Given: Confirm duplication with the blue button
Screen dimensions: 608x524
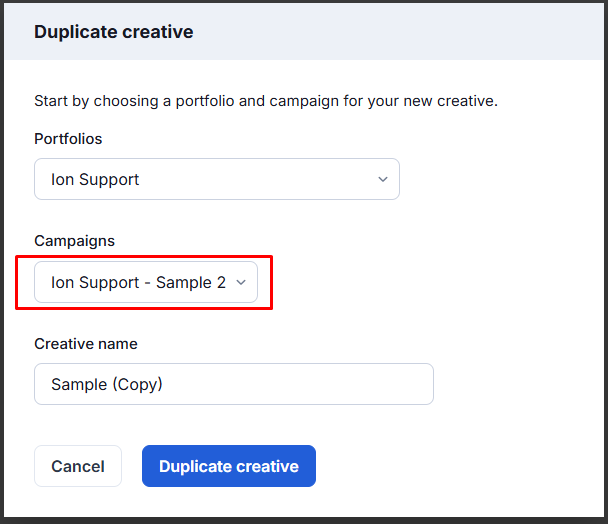Looking at the screenshot, I should coord(228,466).
